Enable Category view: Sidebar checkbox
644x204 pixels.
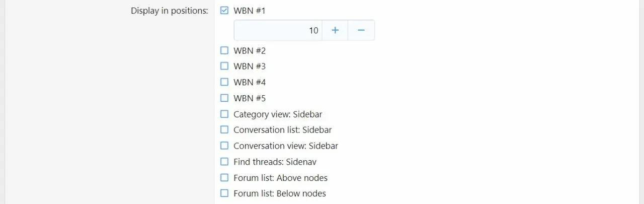[x=224, y=114]
